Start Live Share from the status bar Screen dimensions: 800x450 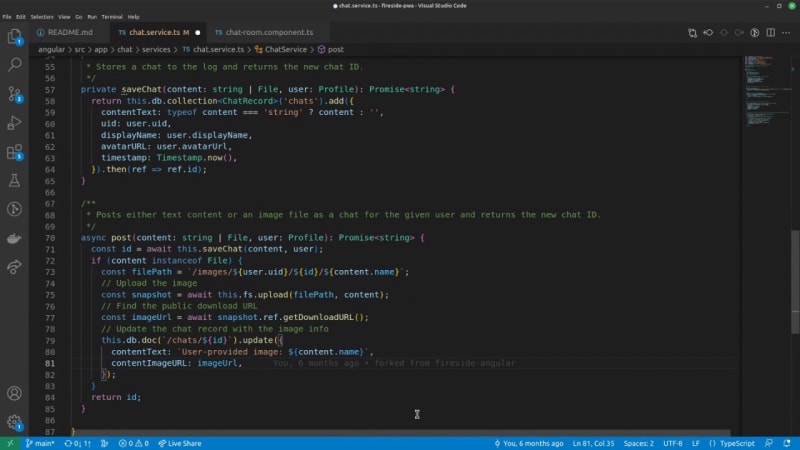click(x=180, y=443)
